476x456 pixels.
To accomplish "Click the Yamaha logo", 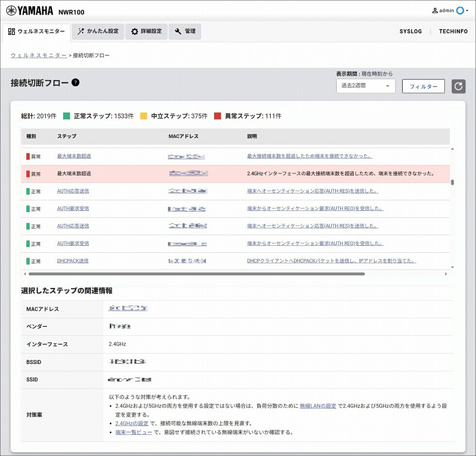I will tap(32, 10).
